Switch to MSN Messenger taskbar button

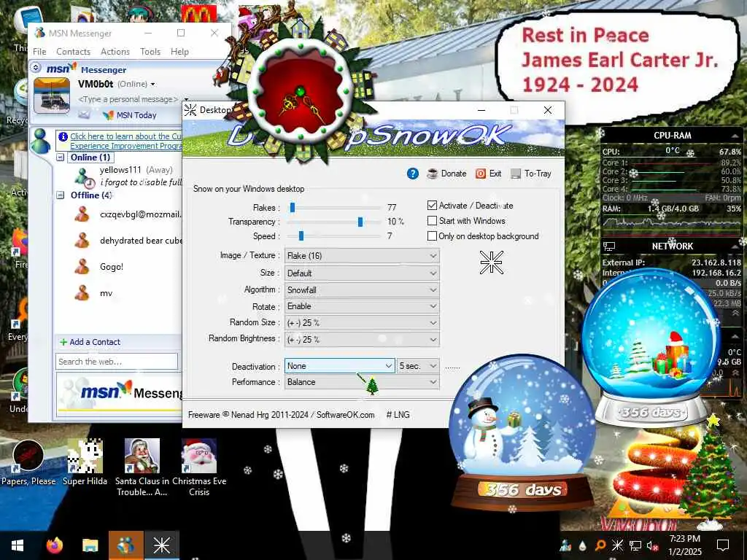125,545
